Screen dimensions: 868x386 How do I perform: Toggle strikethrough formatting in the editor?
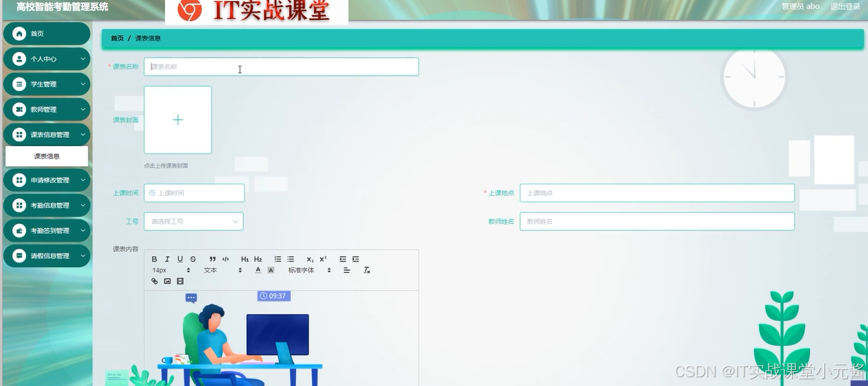coord(193,259)
